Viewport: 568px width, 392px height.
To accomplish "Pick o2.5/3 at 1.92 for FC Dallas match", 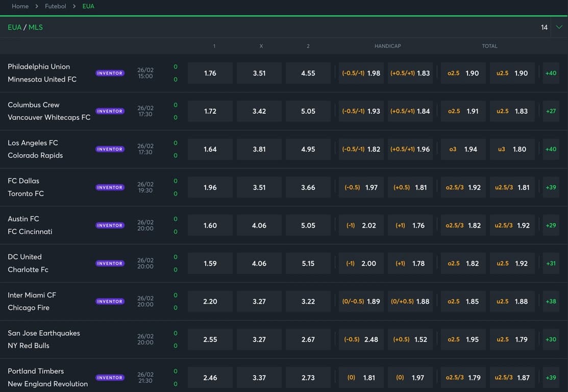I will [x=463, y=187].
